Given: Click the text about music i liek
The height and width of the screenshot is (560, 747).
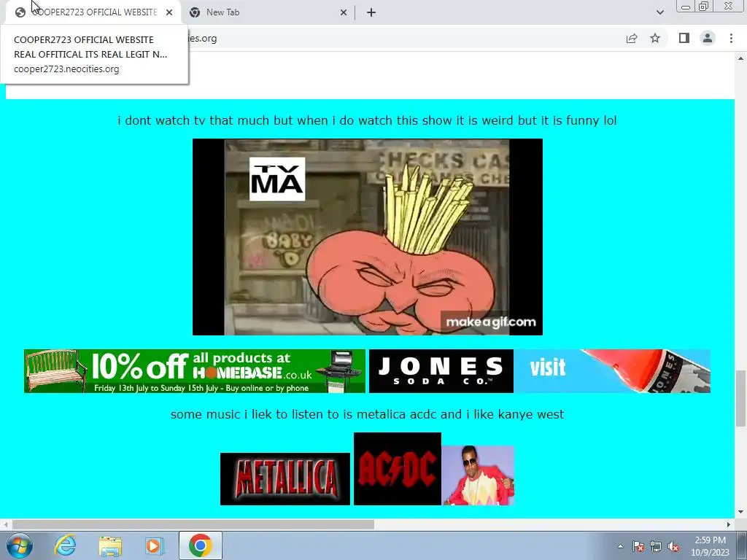Looking at the screenshot, I should [368, 414].
